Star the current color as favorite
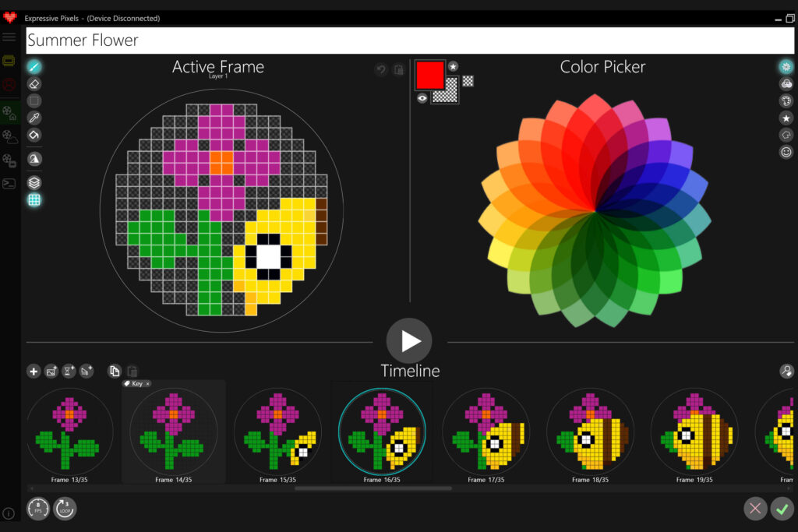798x532 pixels. click(x=452, y=66)
